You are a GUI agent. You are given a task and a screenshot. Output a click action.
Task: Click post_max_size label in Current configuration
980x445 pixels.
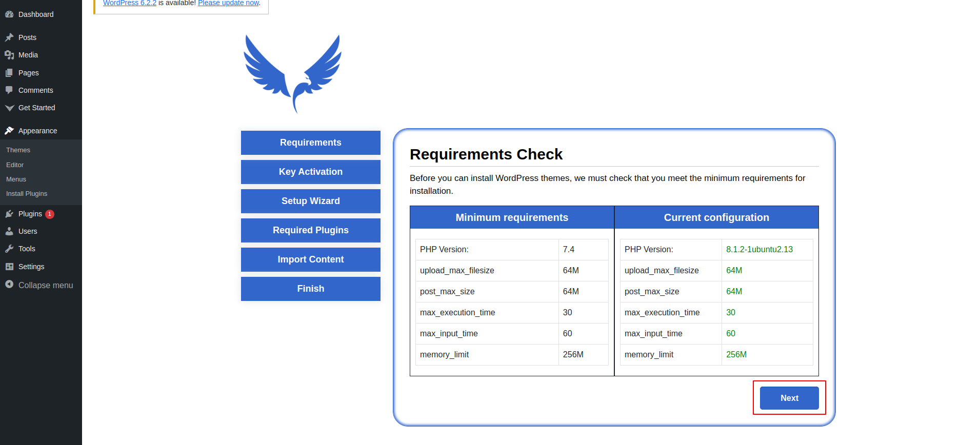[652, 292]
